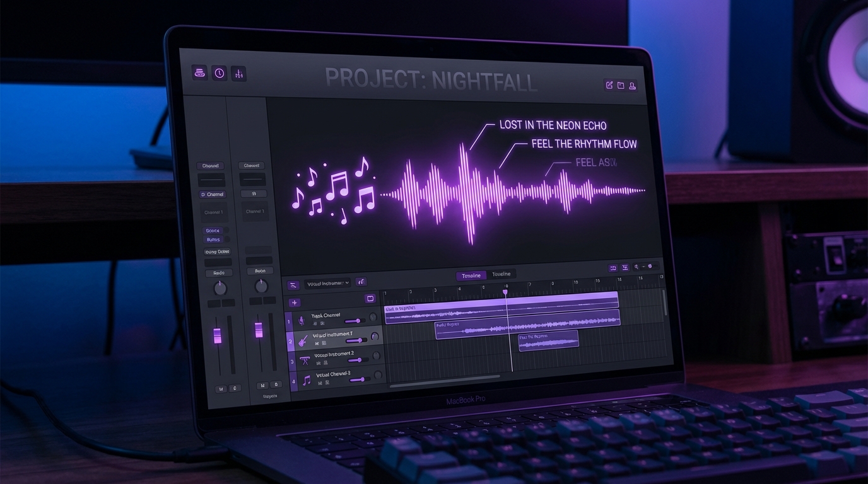Select the guitar icon on track 2
The image size is (868, 484).
coord(303,341)
